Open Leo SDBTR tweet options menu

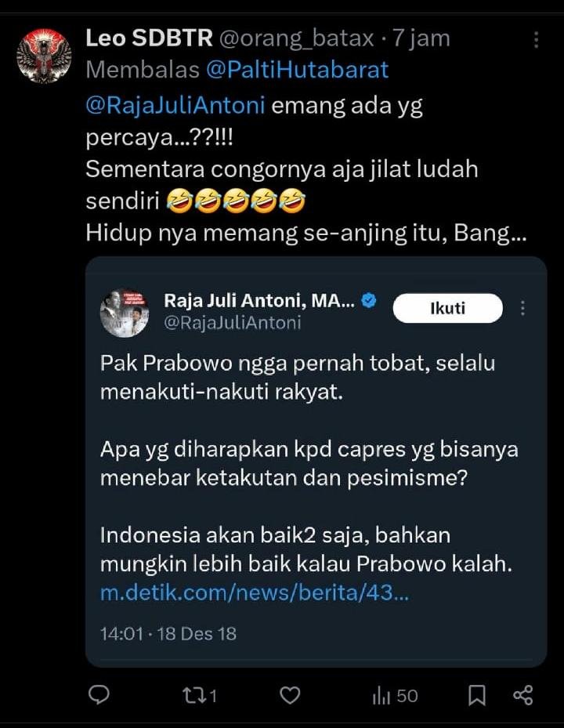(x=536, y=40)
